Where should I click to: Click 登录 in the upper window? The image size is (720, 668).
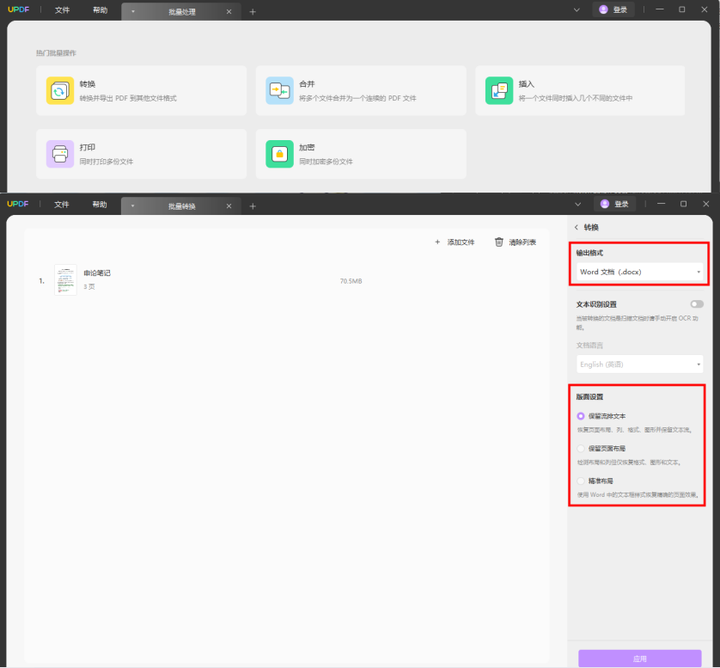(620, 10)
